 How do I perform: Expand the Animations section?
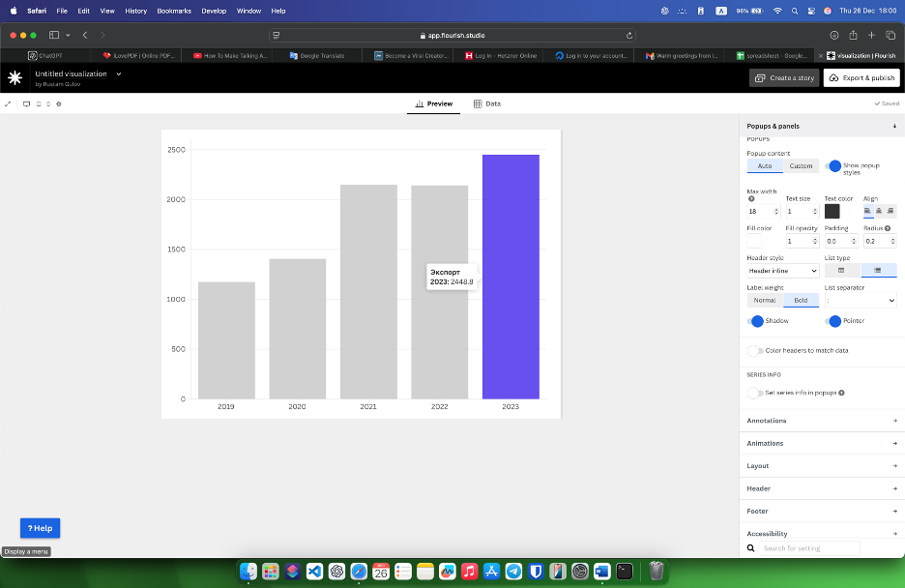click(x=821, y=443)
